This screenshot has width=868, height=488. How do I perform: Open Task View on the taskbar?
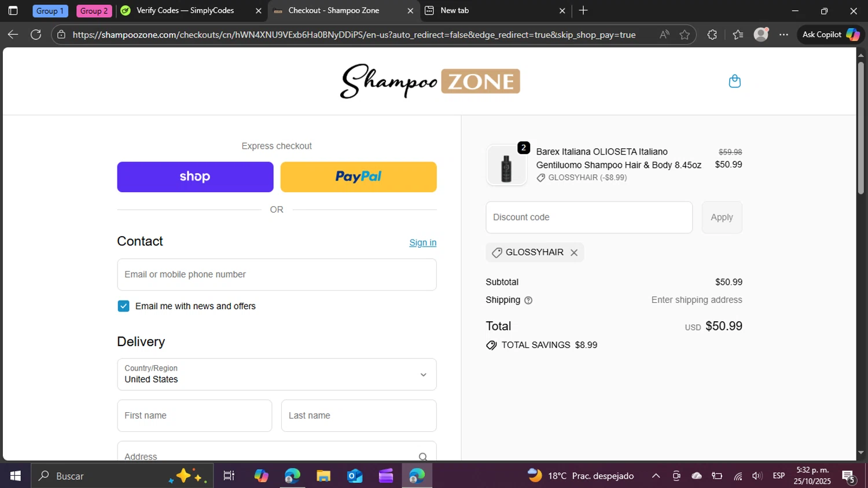pos(229,476)
